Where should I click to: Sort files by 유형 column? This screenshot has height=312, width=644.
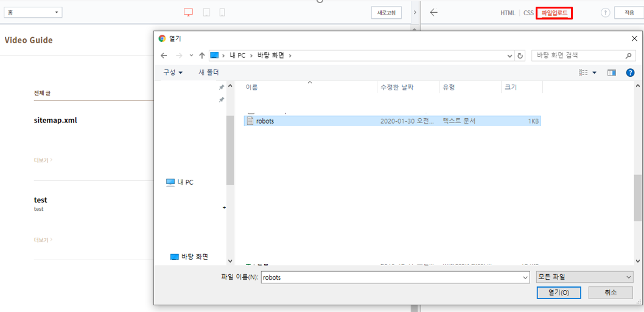(449, 87)
